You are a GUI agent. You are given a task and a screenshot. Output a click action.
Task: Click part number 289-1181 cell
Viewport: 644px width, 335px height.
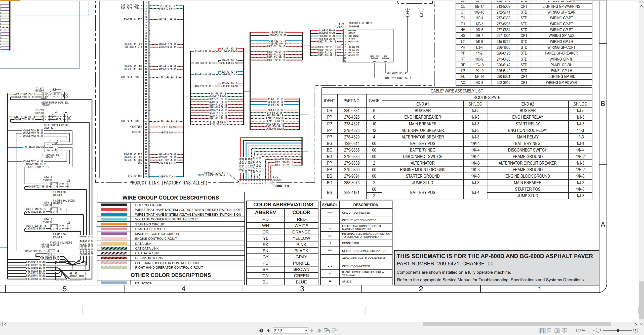352,193
